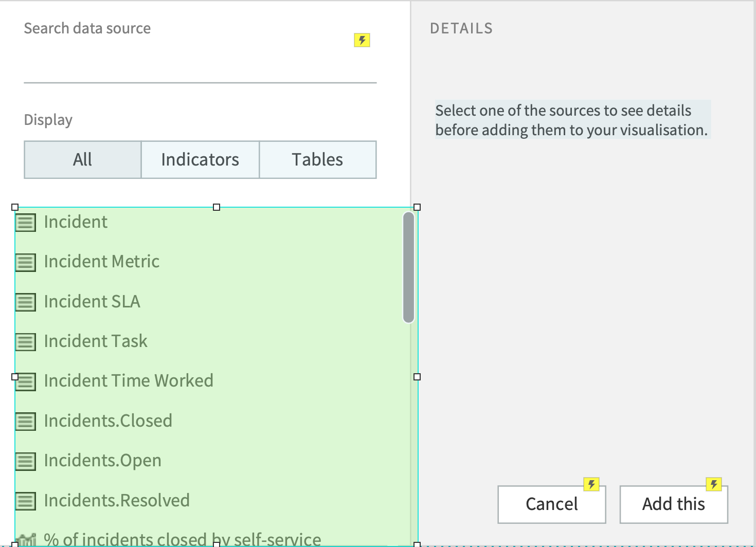Viewport: 756px width, 547px height.
Task: Click the table icon next to Incidents.Closed
Action: click(25, 422)
